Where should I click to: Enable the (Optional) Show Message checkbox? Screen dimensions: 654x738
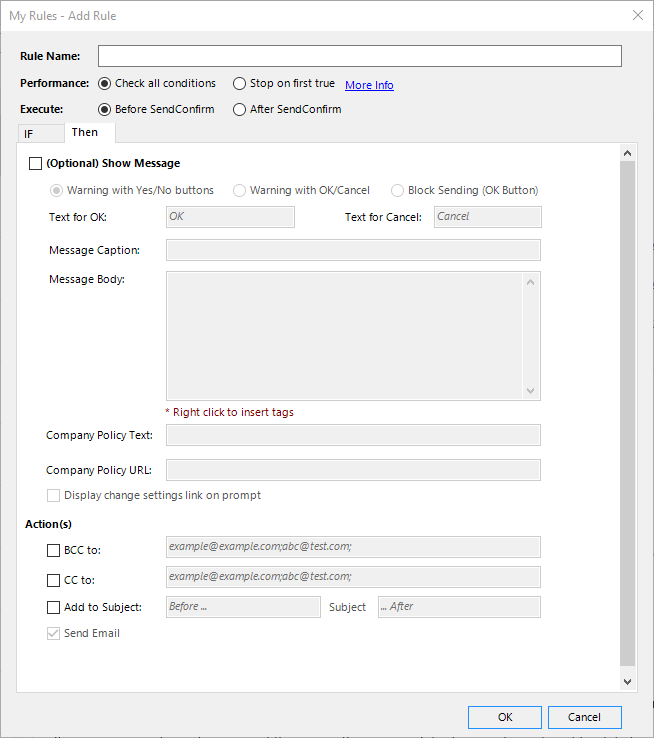[x=36, y=163]
